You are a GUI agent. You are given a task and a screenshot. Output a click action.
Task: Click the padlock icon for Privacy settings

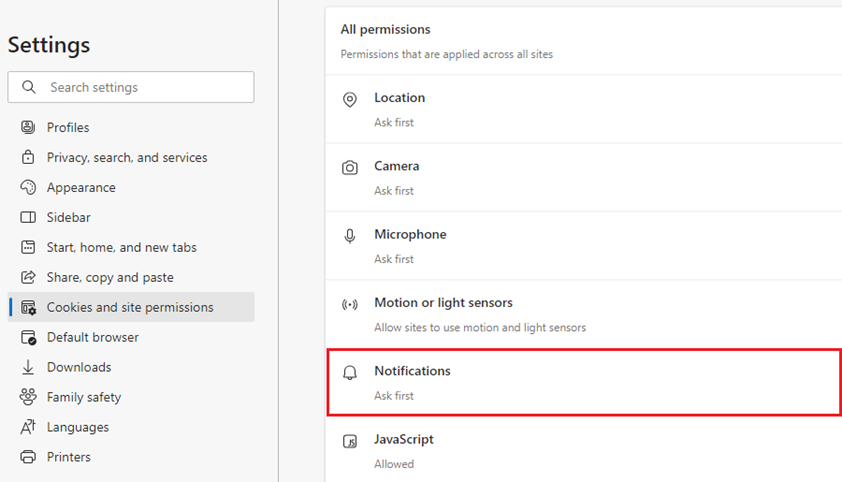28,157
